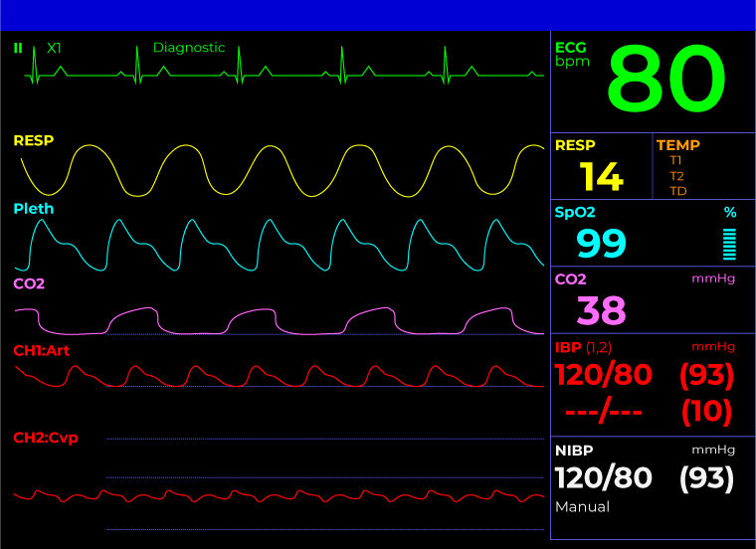
Task: Click the SpO2 reading of 99
Action: click(601, 244)
